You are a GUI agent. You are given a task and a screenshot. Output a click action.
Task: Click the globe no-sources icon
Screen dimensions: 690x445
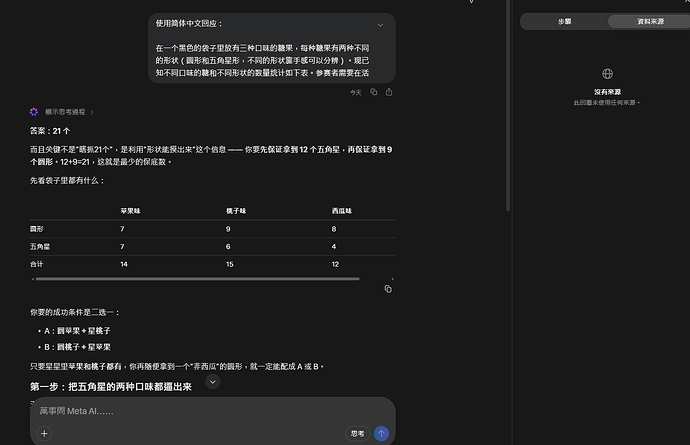click(607, 74)
